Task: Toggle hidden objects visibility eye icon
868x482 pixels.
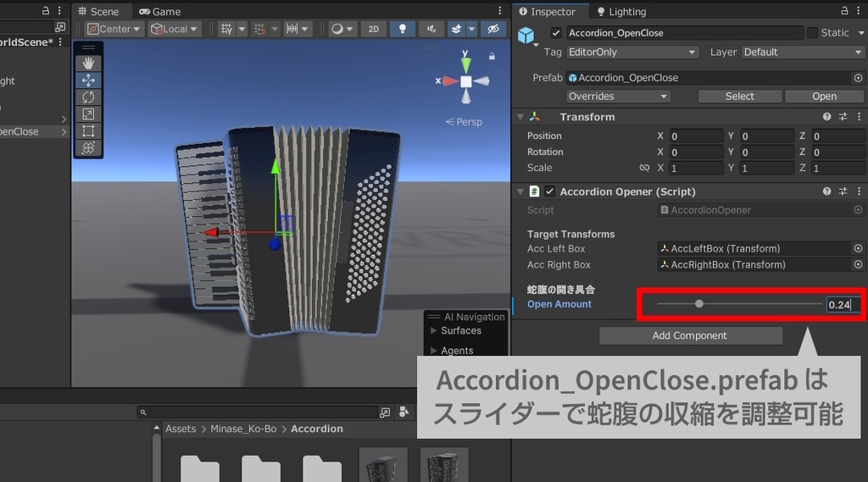Action: click(492, 29)
